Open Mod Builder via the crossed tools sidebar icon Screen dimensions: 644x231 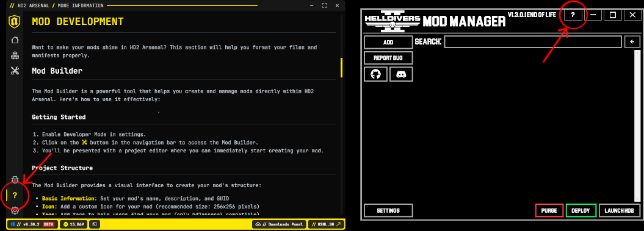click(15, 71)
